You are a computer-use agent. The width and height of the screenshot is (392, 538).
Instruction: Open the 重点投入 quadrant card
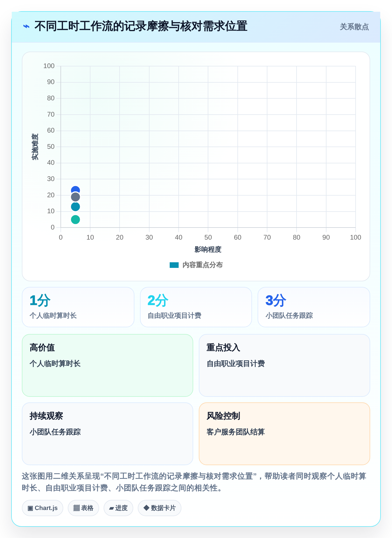pos(284,365)
